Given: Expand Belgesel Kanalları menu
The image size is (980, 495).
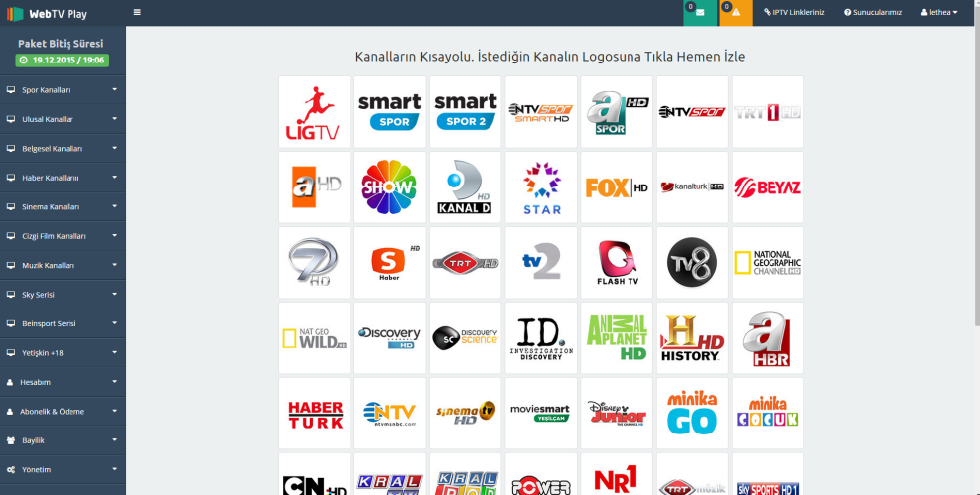Looking at the screenshot, I should point(63,149).
